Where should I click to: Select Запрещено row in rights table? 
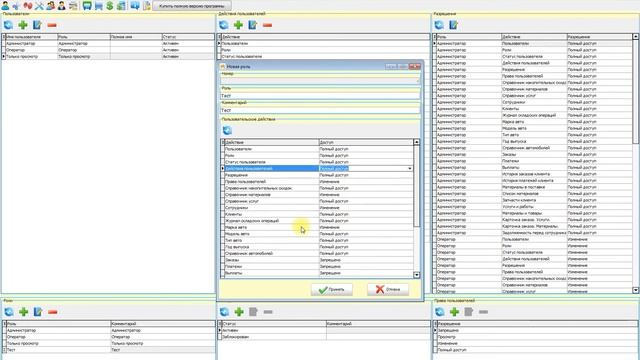pos(536,330)
